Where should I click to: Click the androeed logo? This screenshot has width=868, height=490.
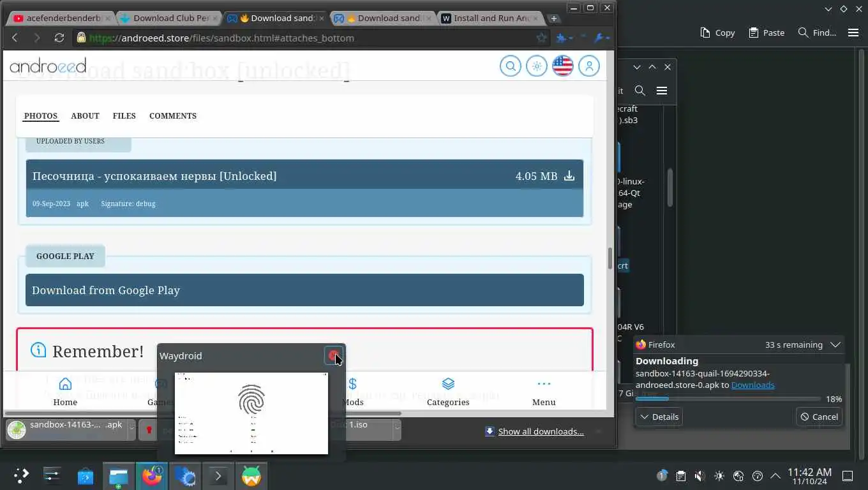(x=48, y=65)
